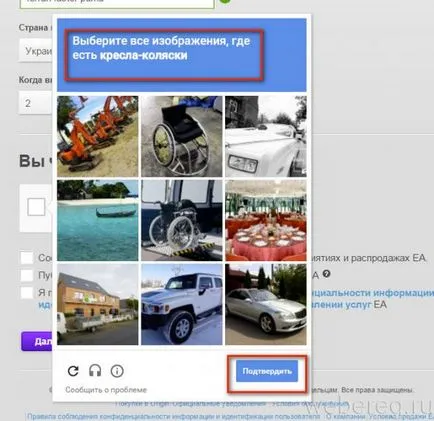Switch to audio challenge headphones icon
This screenshot has height=421, width=434.
point(95,371)
